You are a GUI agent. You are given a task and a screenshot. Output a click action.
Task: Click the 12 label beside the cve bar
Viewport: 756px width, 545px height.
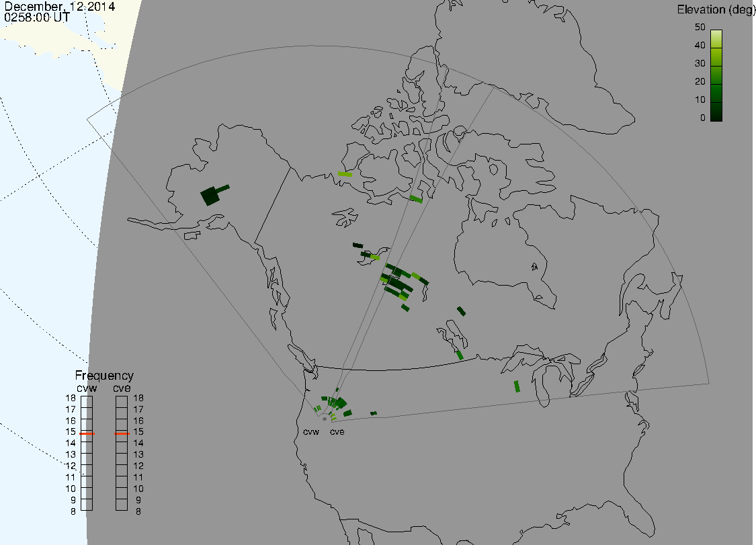coord(138,466)
